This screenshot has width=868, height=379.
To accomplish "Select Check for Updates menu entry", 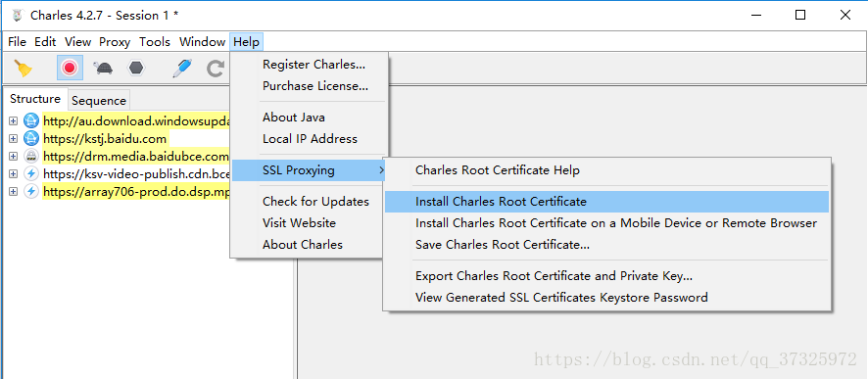I will 315,202.
